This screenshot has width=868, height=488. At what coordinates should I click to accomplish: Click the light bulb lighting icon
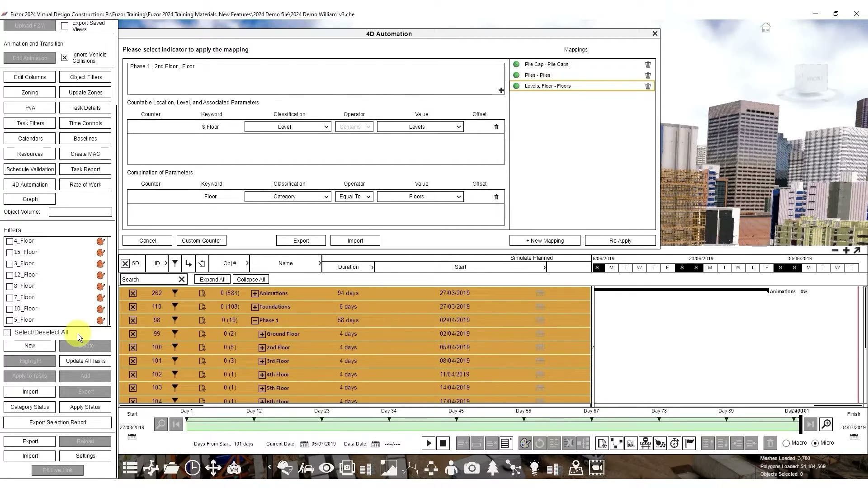pyautogui.click(x=534, y=468)
